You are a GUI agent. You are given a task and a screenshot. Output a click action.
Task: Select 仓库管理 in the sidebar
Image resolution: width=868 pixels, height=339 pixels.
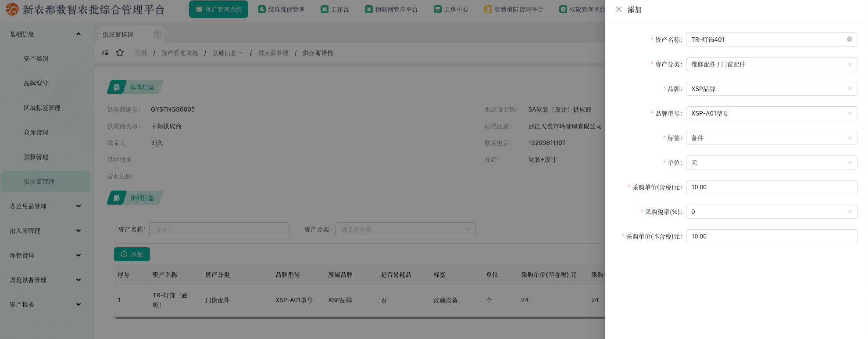click(36, 132)
